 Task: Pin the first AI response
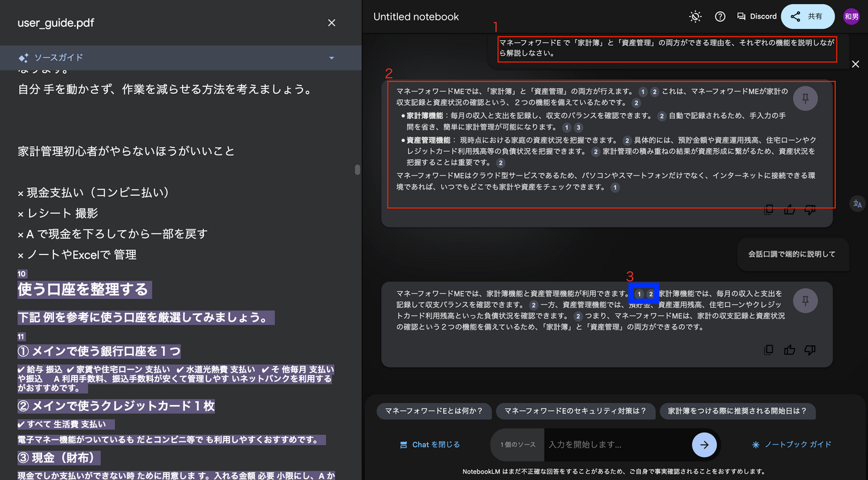805,98
